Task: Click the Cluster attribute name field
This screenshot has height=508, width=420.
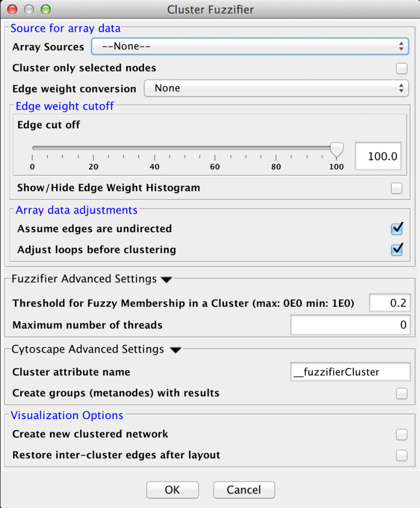Action: click(x=350, y=372)
